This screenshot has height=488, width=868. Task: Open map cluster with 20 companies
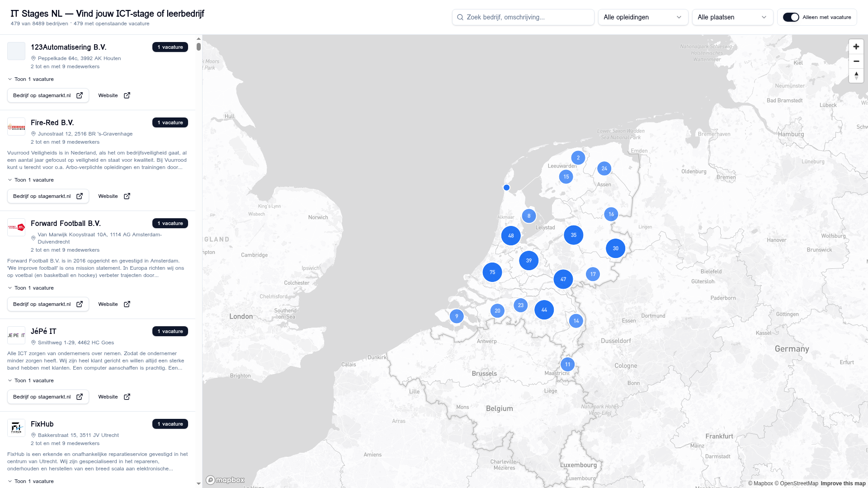497,311
